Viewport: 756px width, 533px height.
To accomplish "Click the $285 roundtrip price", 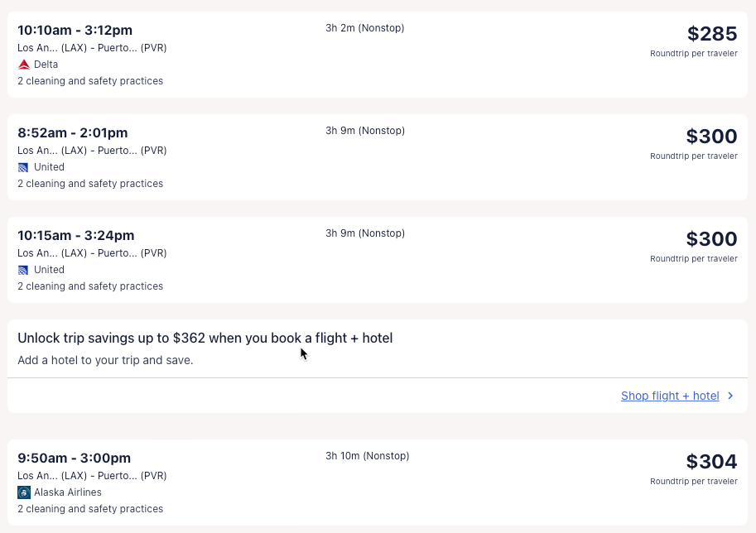I will click(x=711, y=34).
